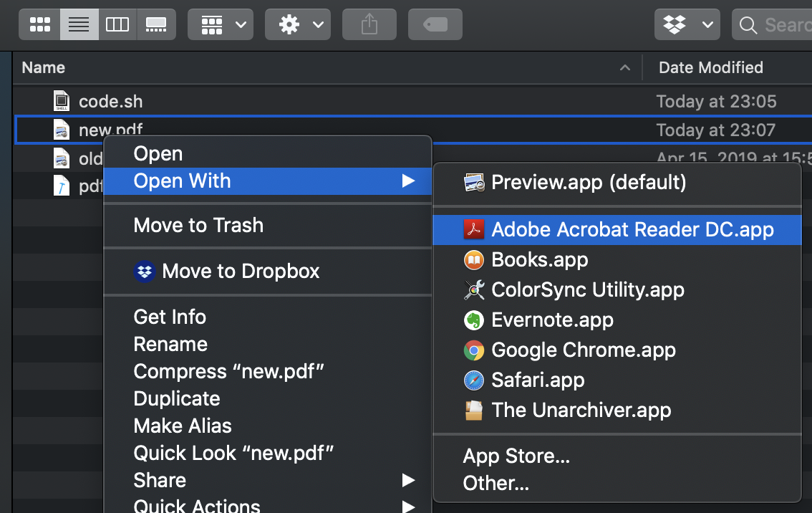
Task: Choose Duplicate in the context menu
Action: 267,398
